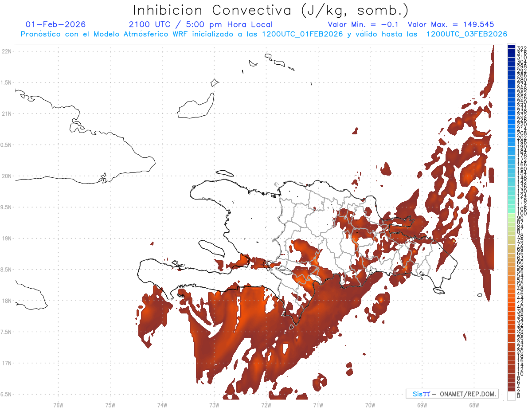Click the '76W' longitude label
This screenshot has height=411, width=532.
(58, 404)
